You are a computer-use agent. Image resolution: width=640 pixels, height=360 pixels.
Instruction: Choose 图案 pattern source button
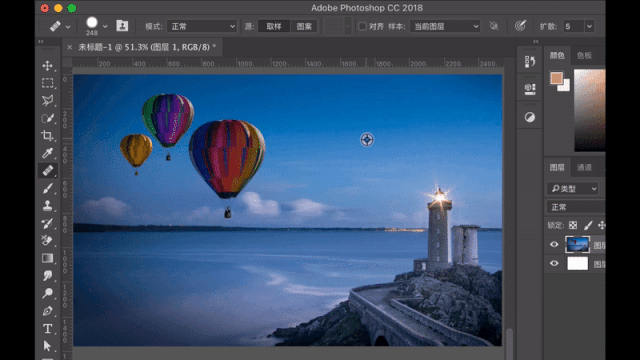pos(304,27)
